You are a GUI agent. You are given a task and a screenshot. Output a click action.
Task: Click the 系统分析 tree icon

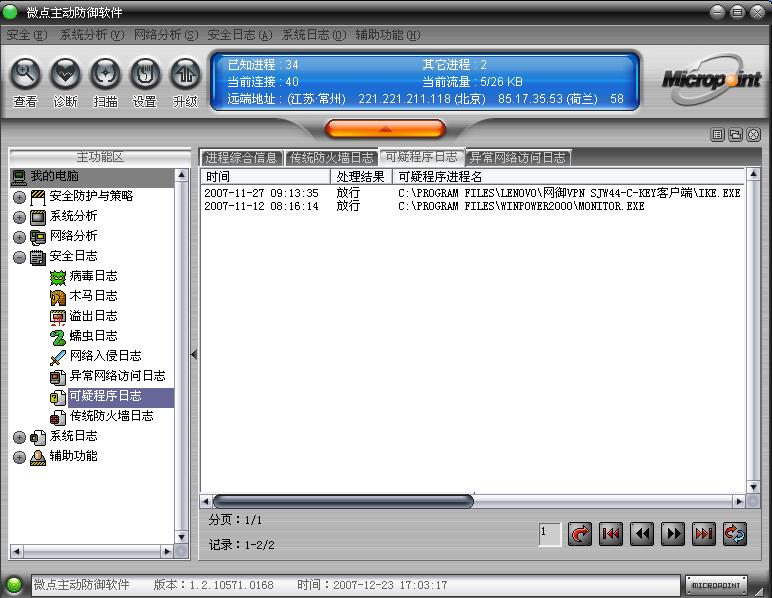pos(38,217)
